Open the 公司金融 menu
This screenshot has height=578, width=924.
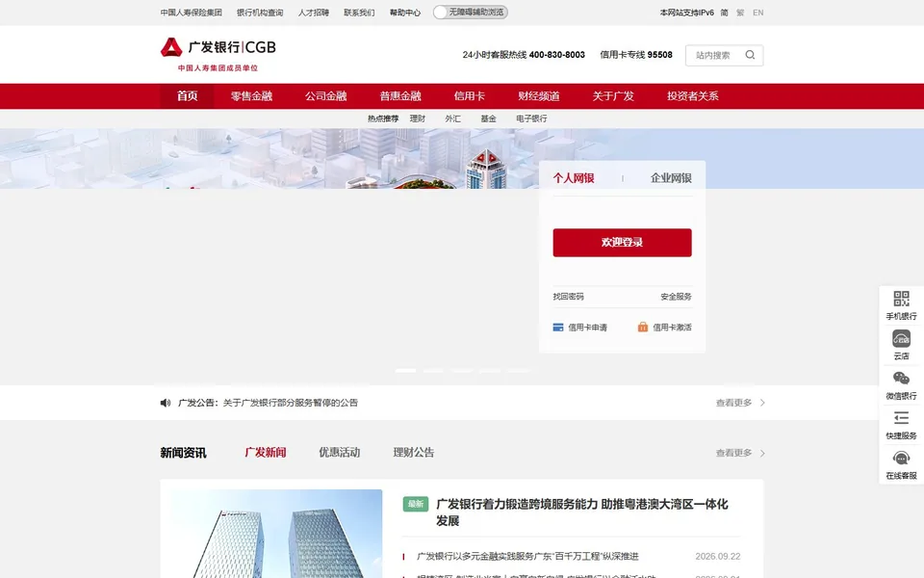[326, 96]
